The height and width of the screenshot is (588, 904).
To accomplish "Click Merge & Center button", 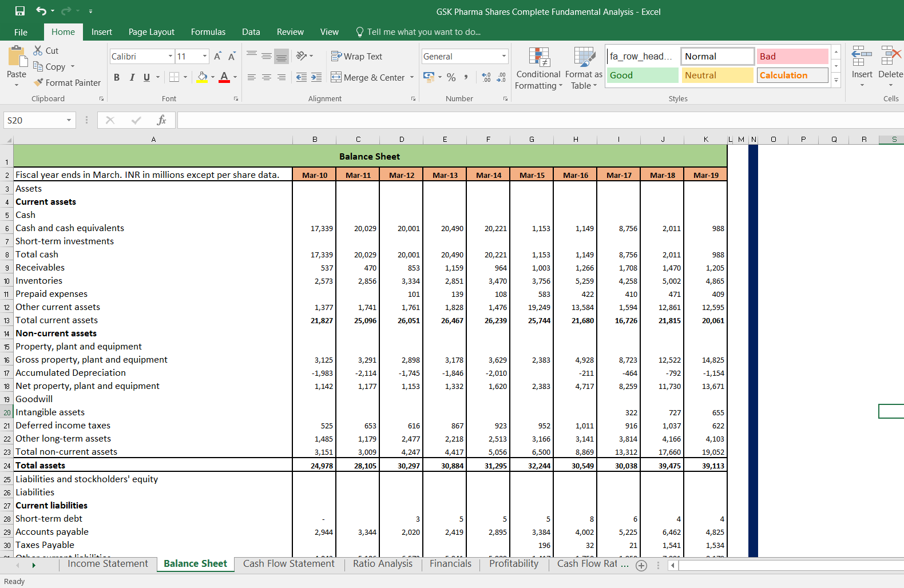I will tap(368, 77).
